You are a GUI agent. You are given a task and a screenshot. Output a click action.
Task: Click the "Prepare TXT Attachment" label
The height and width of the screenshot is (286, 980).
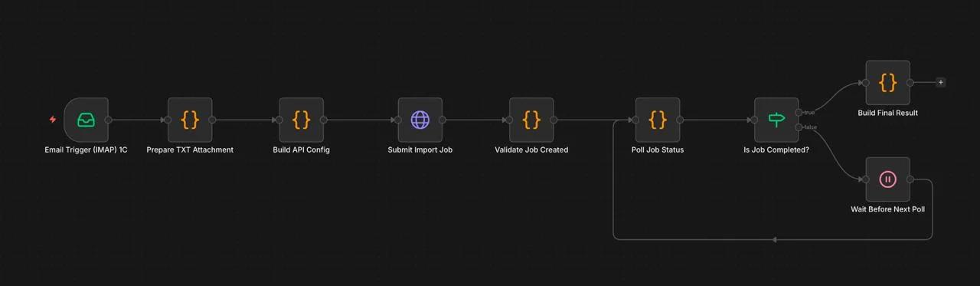point(190,150)
